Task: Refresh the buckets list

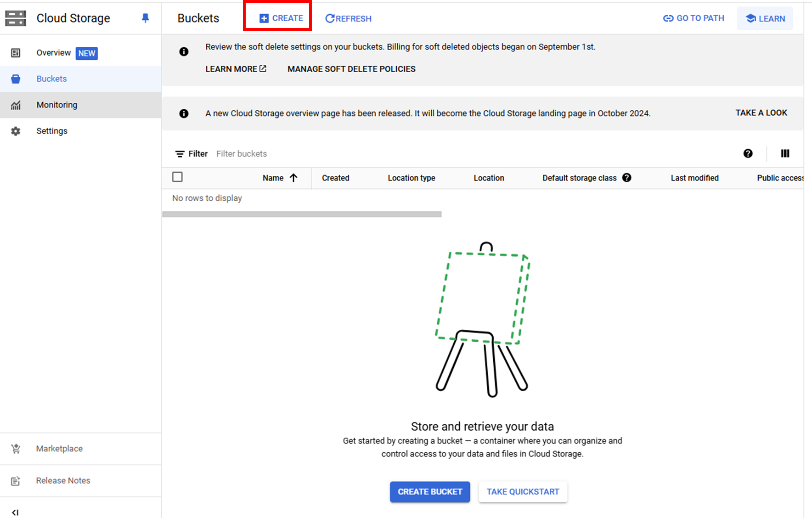Action: click(348, 18)
